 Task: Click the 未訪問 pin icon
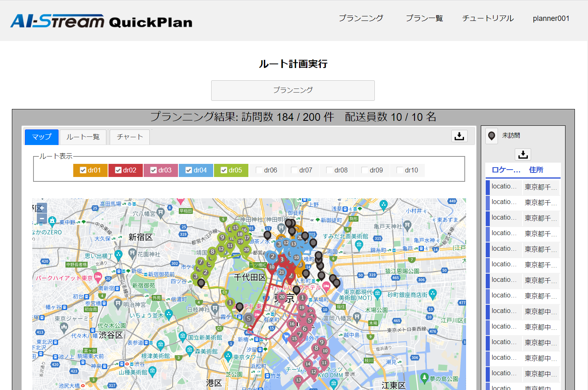pos(491,136)
